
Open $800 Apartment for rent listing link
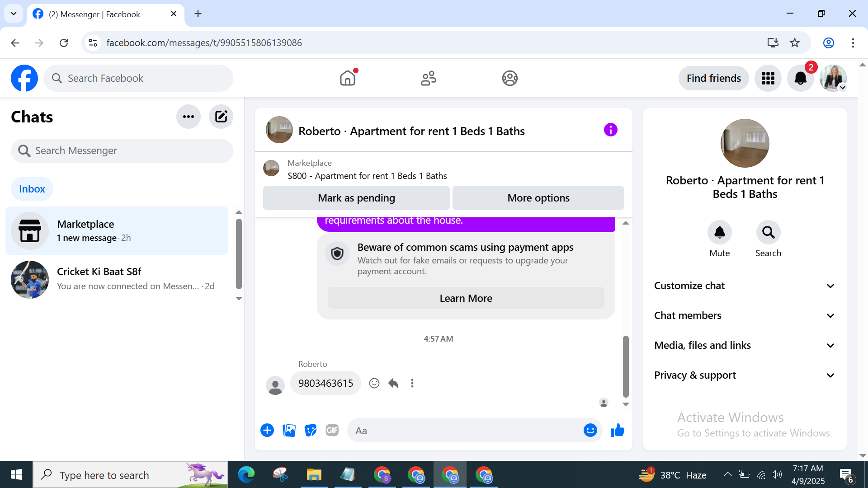367,176
